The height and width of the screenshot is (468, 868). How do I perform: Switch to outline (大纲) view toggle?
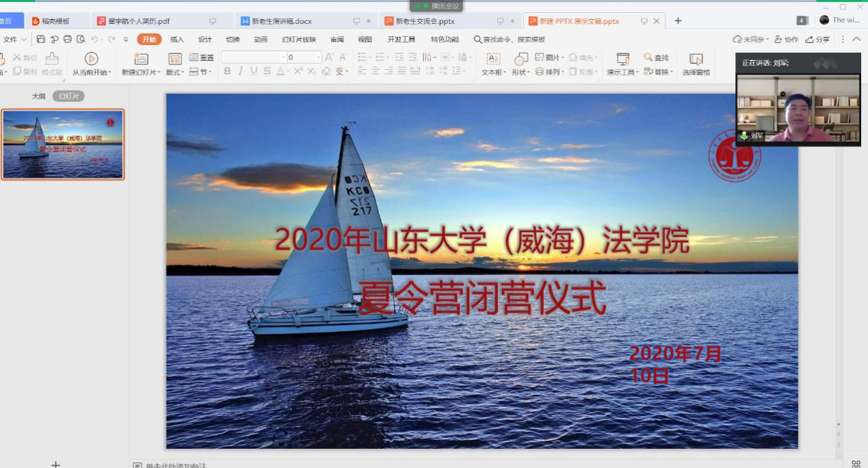pyautogui.click(x=39, y=96)
